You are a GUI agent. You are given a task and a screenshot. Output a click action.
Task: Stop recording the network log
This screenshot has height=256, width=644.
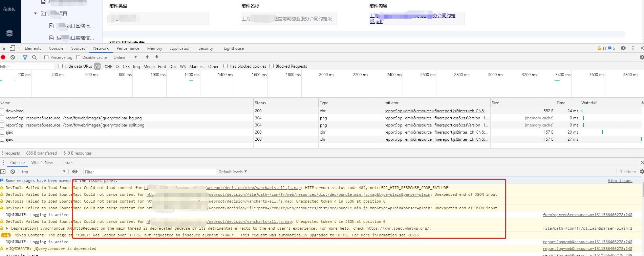3,57
